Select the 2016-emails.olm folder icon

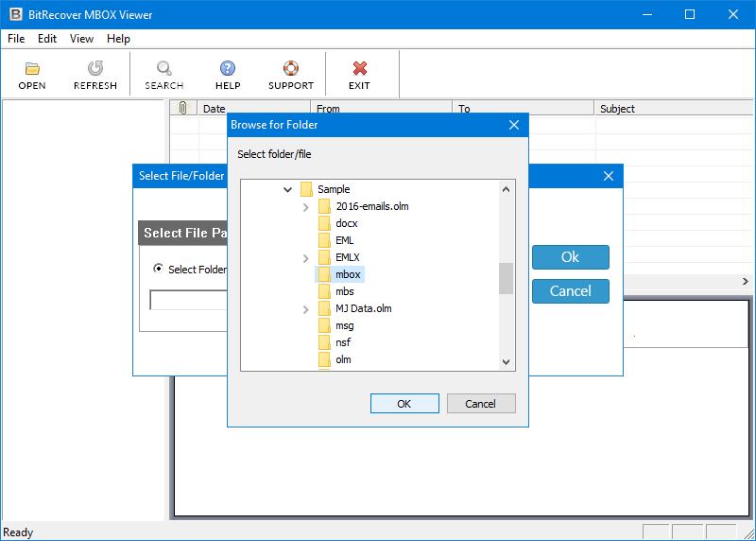(324, 206)
